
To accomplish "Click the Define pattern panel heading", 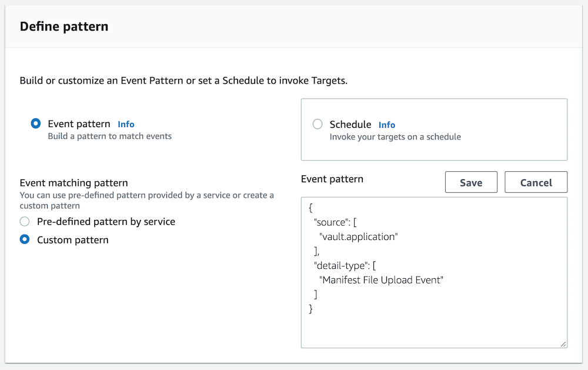I will click(x=64, y=26).
